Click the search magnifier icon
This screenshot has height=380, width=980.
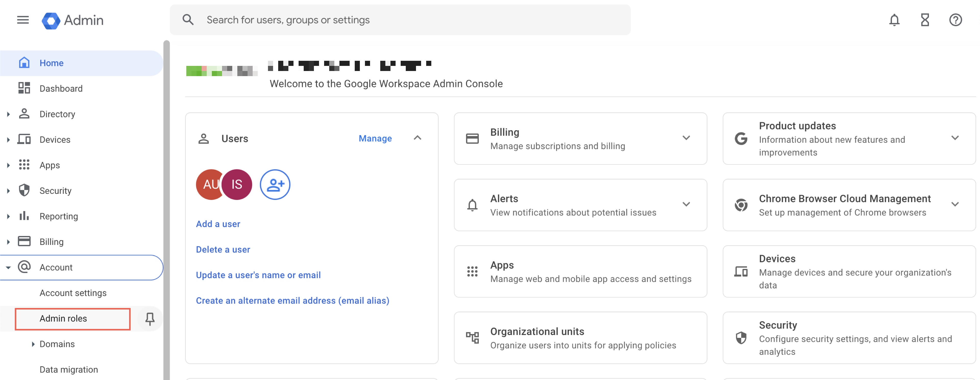pos(188,20)
